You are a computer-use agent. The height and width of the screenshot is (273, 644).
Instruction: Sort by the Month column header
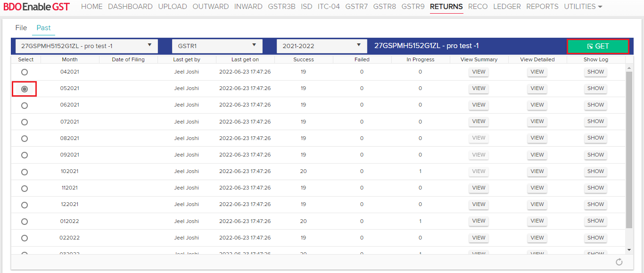click(x=70, y=59)
